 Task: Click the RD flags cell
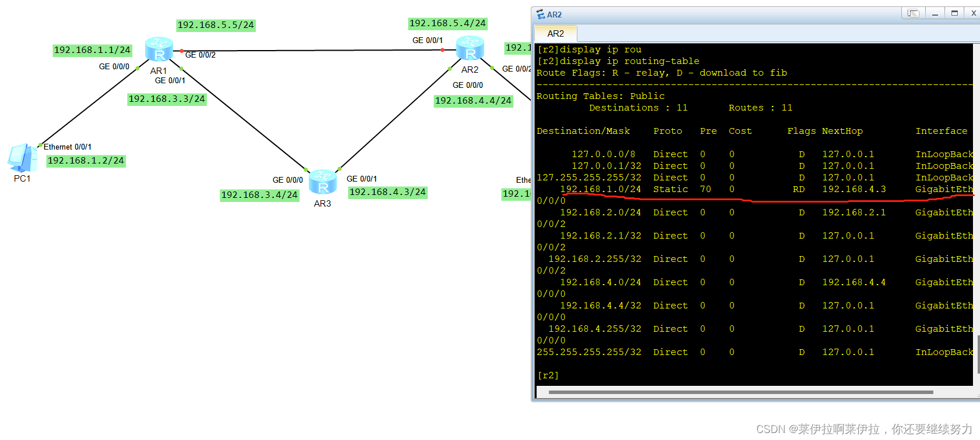(799, 189)
